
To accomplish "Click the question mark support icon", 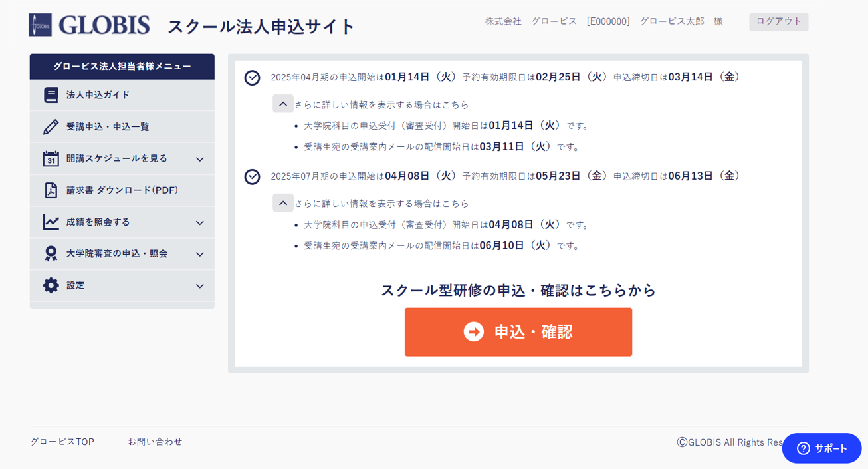I will [803, 448].
